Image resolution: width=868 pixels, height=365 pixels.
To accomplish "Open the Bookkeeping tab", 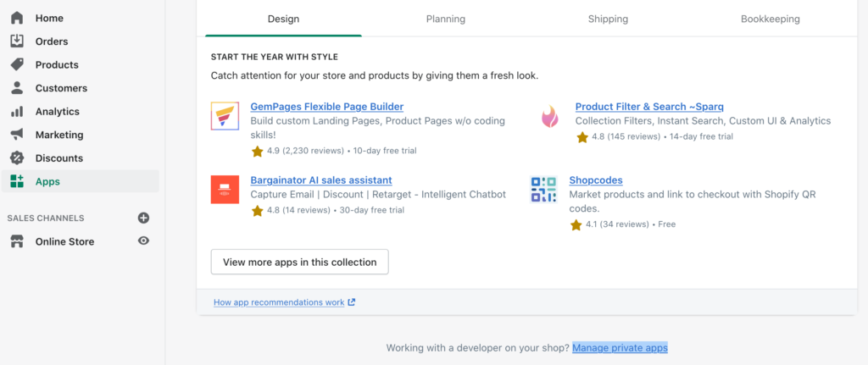I will (x=770, y=19).
